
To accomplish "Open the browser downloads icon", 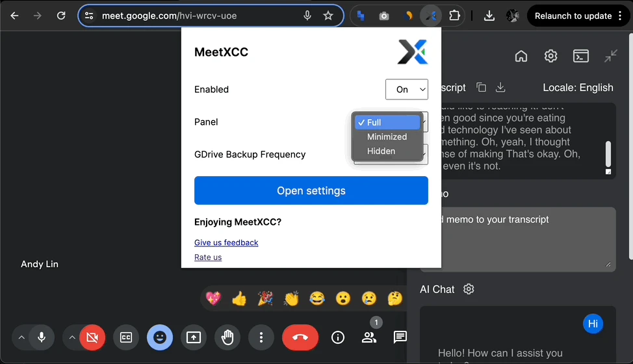I will point(489,16).
